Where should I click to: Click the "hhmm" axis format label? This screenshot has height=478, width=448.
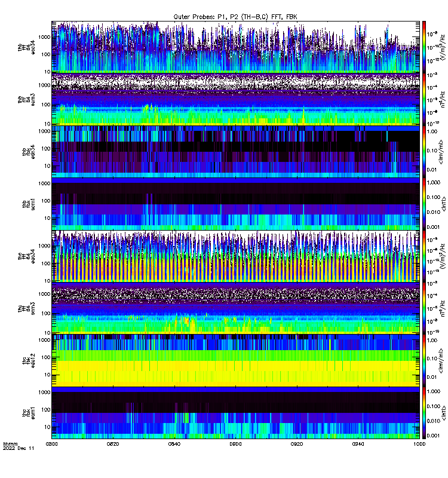(x=10, y=444)
